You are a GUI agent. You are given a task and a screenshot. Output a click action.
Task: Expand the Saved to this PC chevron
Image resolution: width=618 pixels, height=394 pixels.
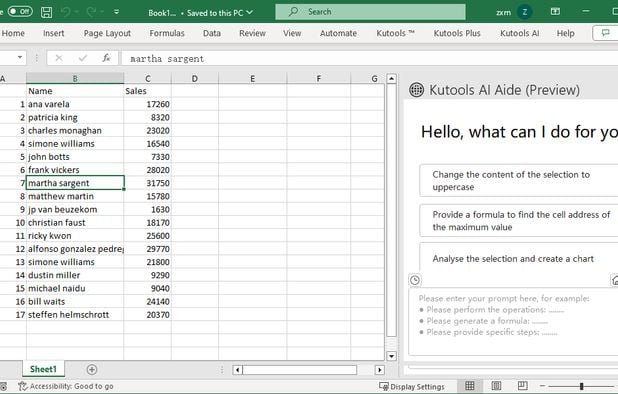pos(249,13)
